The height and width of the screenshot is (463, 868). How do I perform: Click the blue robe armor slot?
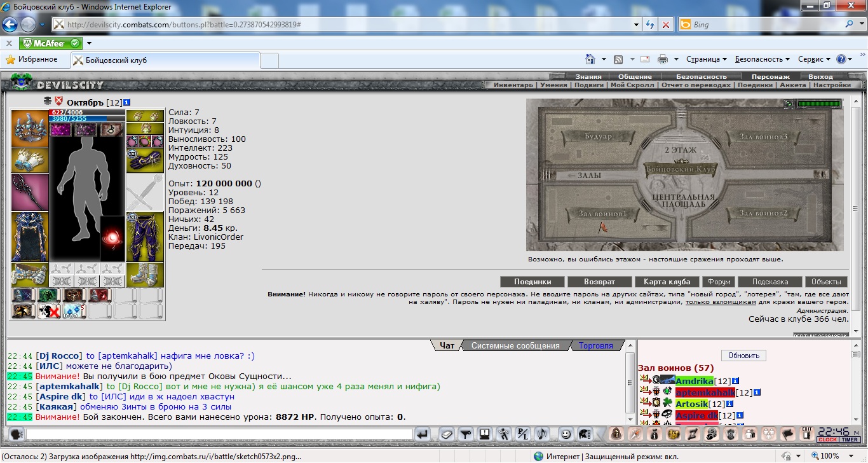(30, 237)
